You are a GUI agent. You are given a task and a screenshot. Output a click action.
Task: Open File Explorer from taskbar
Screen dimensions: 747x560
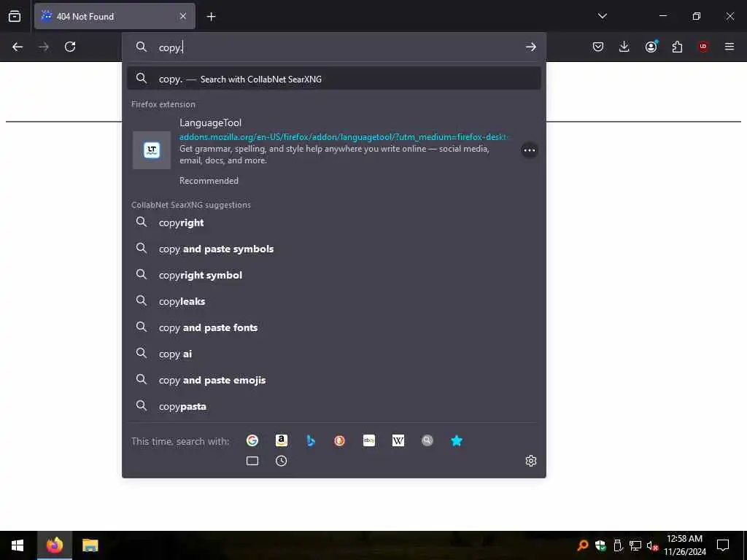click(x=90, y=545)
